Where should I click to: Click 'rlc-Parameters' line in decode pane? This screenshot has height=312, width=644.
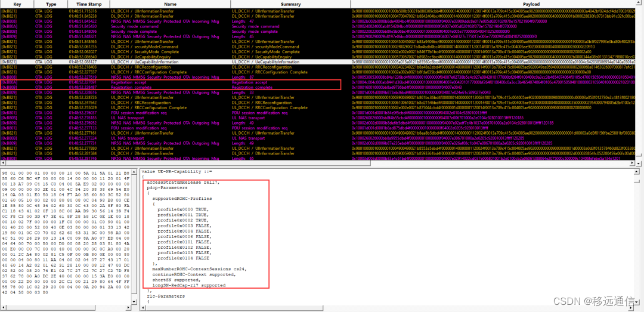pos(166,296)
